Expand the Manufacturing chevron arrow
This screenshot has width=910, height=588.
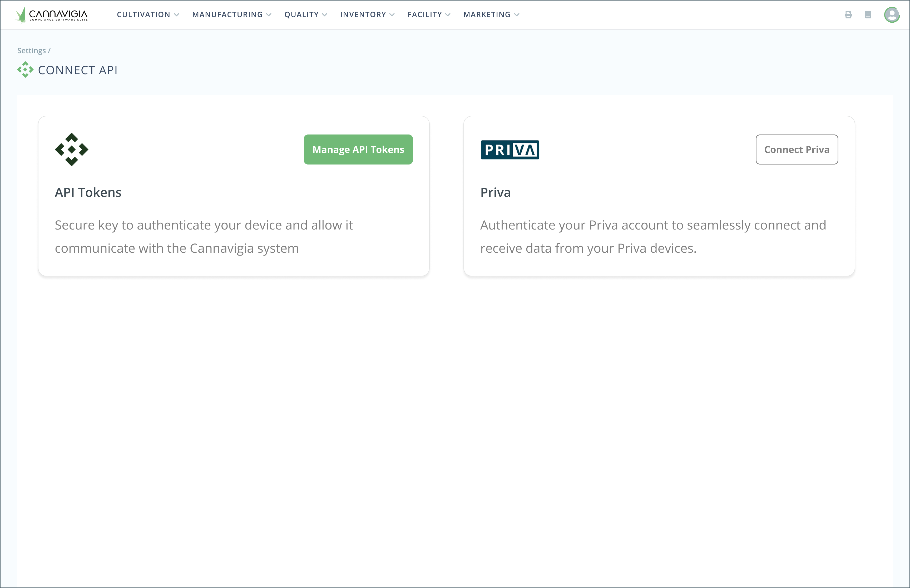(x=269, y=15)
